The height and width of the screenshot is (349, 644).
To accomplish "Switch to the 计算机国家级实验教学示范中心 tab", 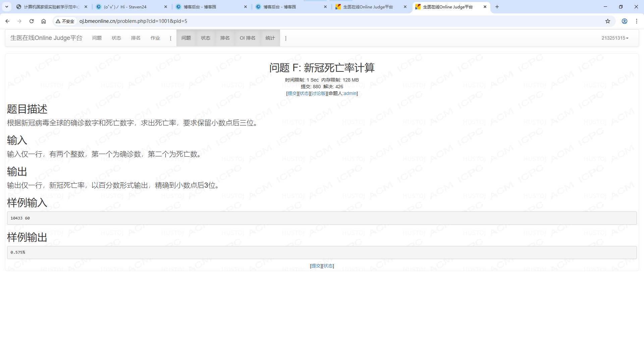I will 52,7.
